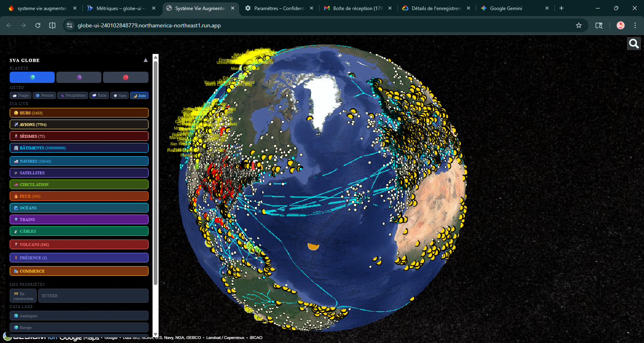The image size is (644, 343).
Task: Toggle the CÂBLES layer
Action: point(79,231)
